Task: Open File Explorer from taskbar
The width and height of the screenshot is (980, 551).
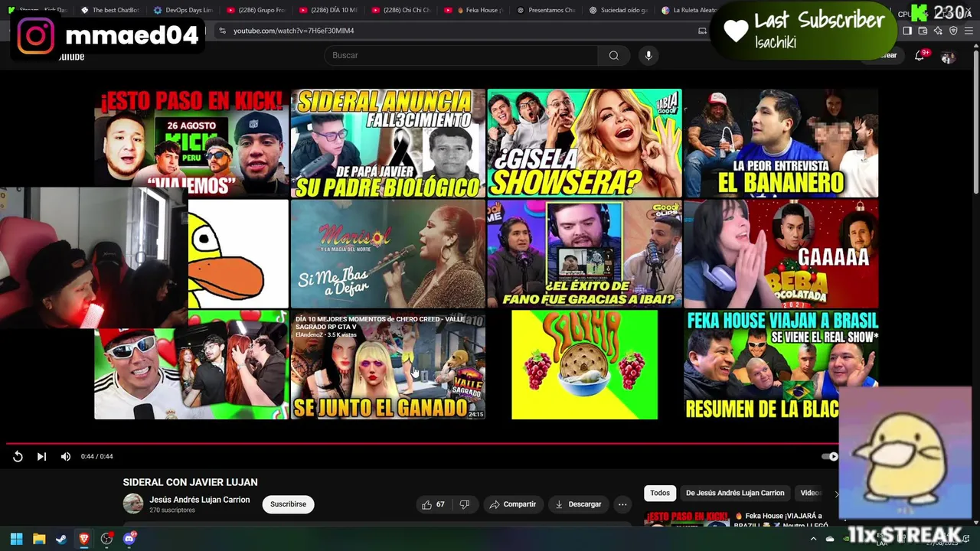Action: point(39,539)
